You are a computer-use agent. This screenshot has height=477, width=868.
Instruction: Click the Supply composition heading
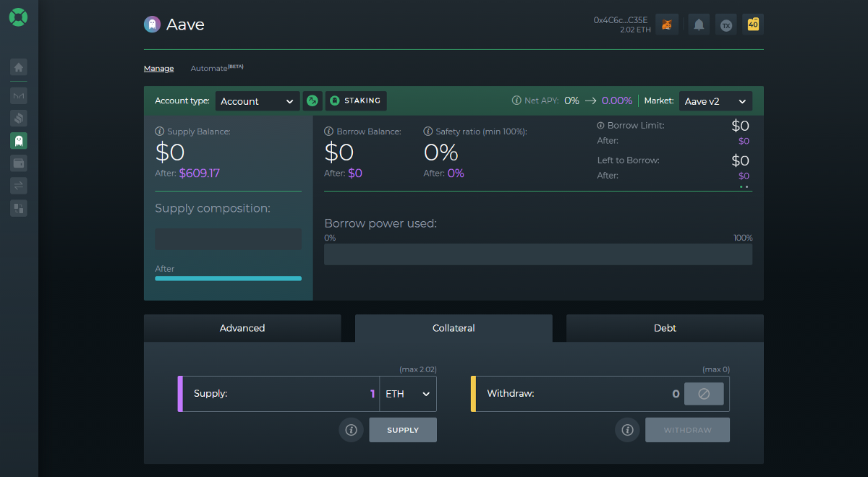pyautogui.click(x=213, y=208)
